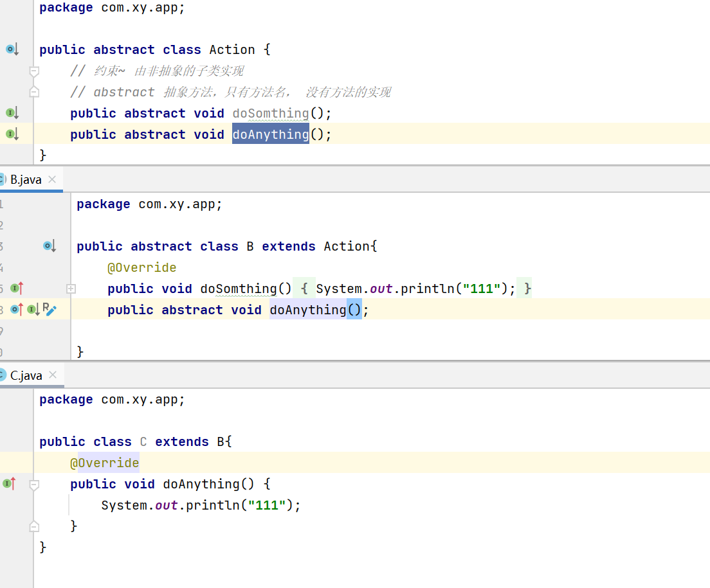Image resolution: width=710 pixels, height=588 pixels.
Task: Click highlighted doAnything in Action class
Action: 271,134
